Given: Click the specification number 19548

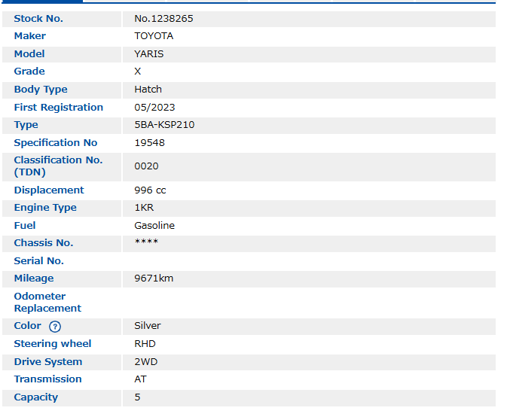Looking at the screenshot, I should click(149, 143).
